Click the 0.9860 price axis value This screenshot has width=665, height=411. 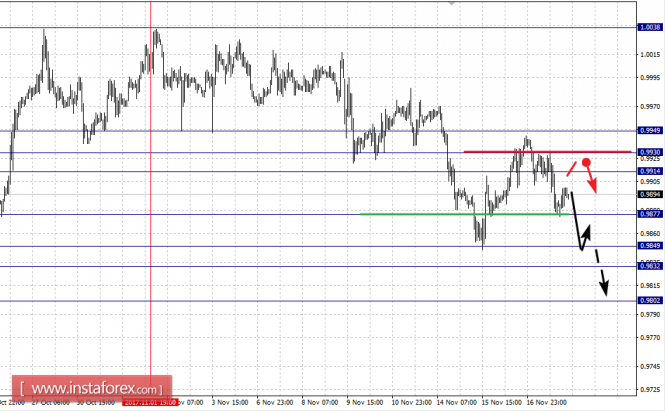point(650,234)
